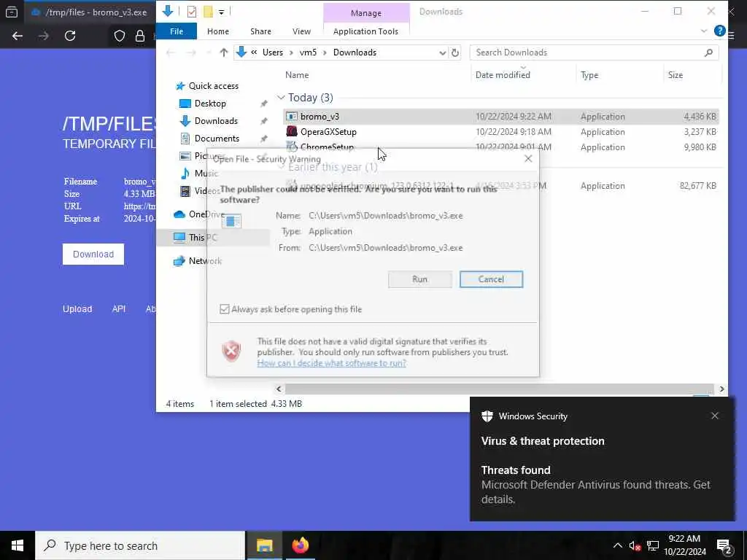
Task: Click the Explorer help question mark icon
Action: pyautogui.click(x=719, y=31)
